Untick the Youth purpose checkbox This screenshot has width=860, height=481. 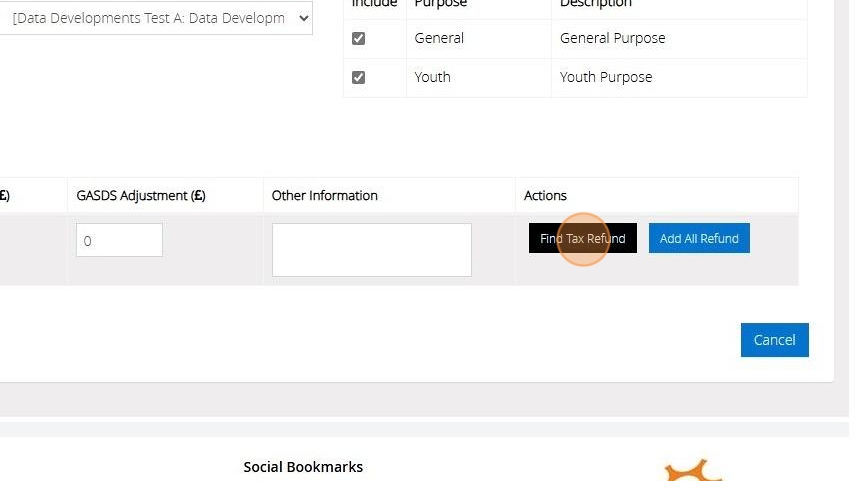pos(359,77)
